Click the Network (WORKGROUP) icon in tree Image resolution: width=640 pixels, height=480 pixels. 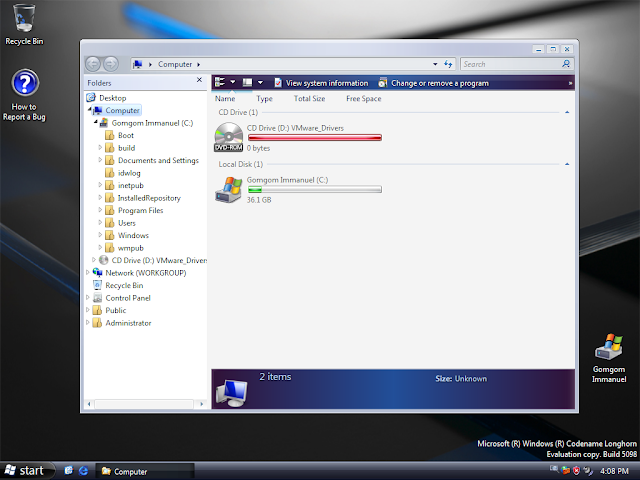tap(97, 273)
